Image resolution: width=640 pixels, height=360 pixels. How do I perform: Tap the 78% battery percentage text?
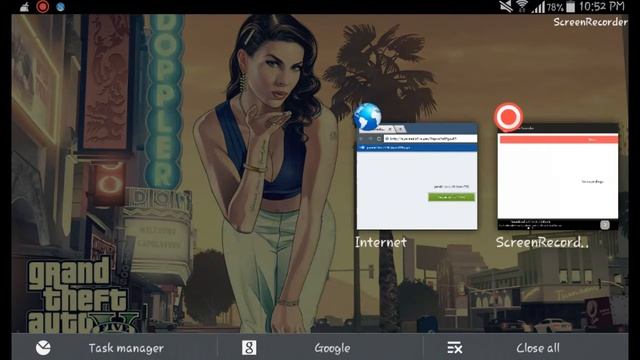click(x=555, y=7)
